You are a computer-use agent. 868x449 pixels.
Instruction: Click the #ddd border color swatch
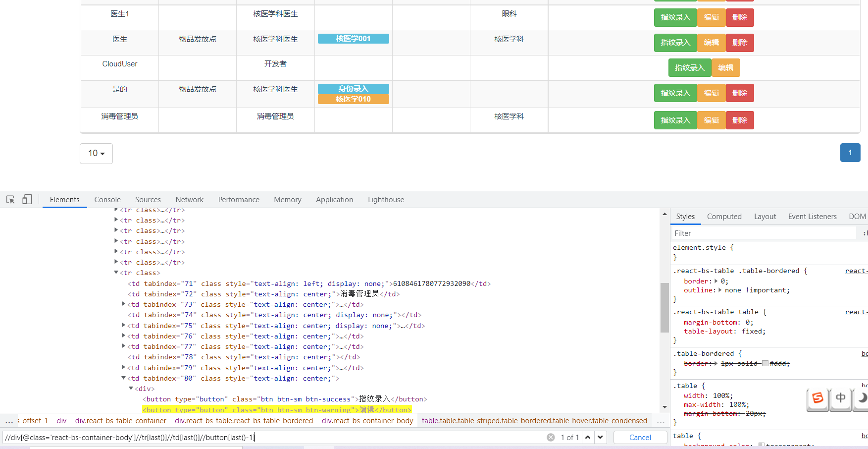[765, 363]
